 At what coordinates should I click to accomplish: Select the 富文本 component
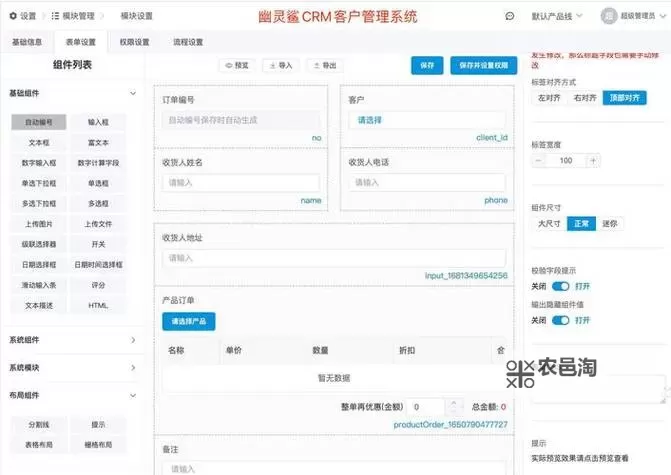click(98, 142)
